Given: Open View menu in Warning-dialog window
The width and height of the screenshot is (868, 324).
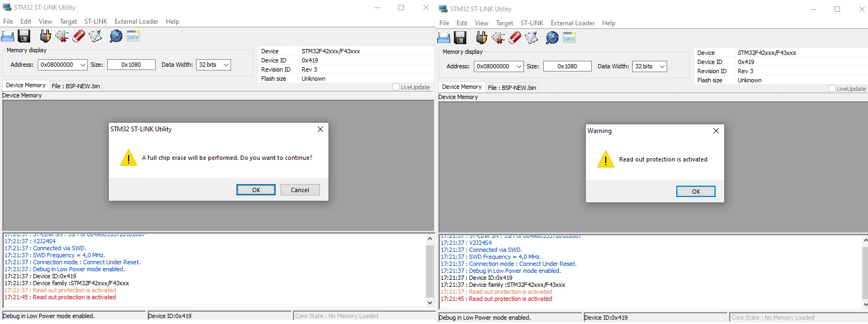Looking at the screenshot, I should pyautogui.click(x=481, y=23).
